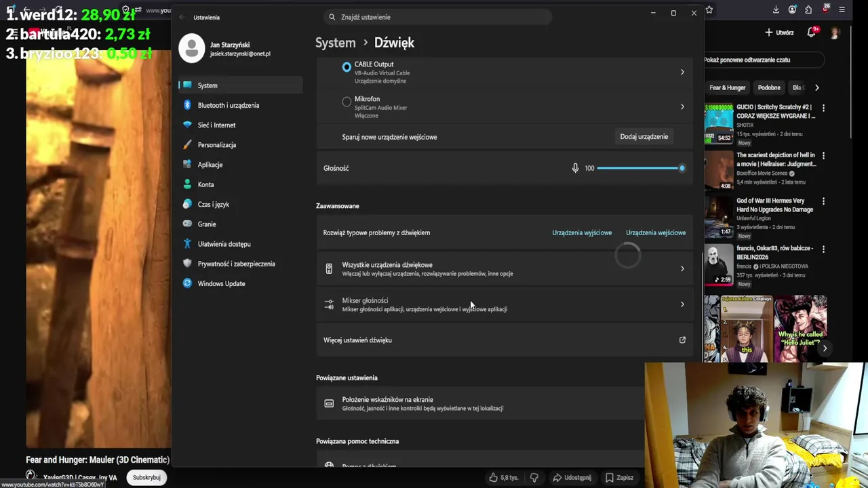Open options menu for francis Oskar83 video

tap(823, 249)
